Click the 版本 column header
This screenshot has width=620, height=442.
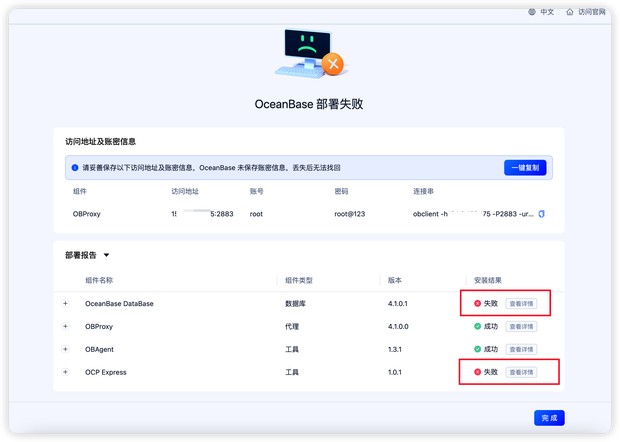point(395,280)
